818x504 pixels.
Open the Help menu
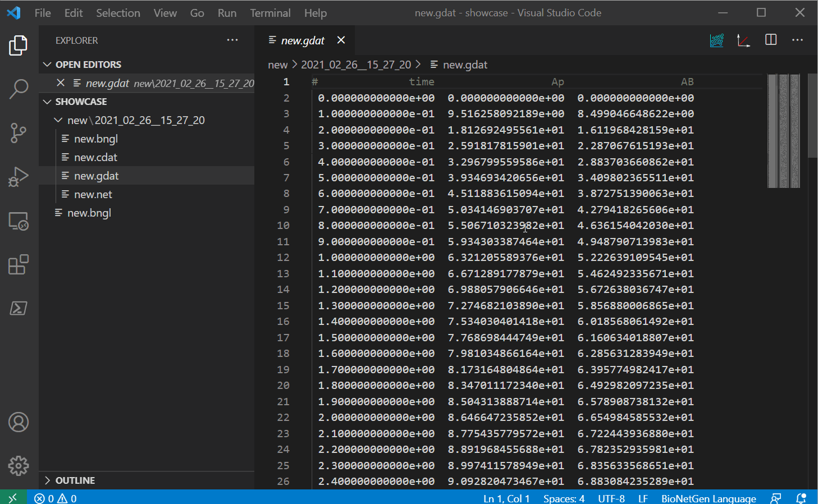(x=316, y=13)
